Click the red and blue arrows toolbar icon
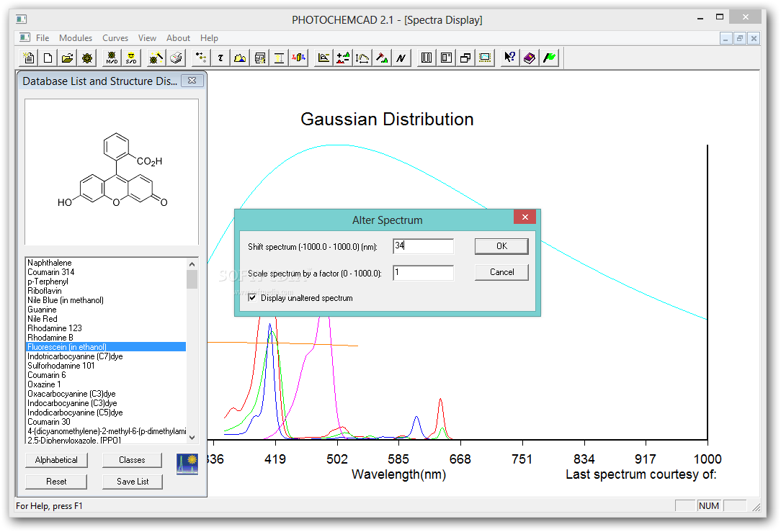Screen dimensions: 781x532 click(x=299, y=58)
